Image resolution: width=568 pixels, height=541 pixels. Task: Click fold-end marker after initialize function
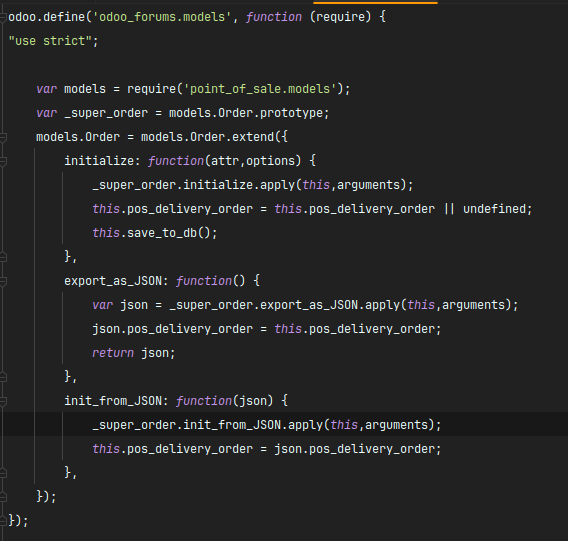(3, 257)
